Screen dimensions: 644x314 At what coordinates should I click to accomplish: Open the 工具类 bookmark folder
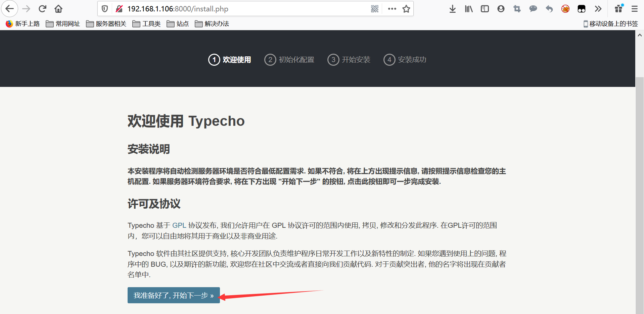pyautogui.click(x=146, y=24)
